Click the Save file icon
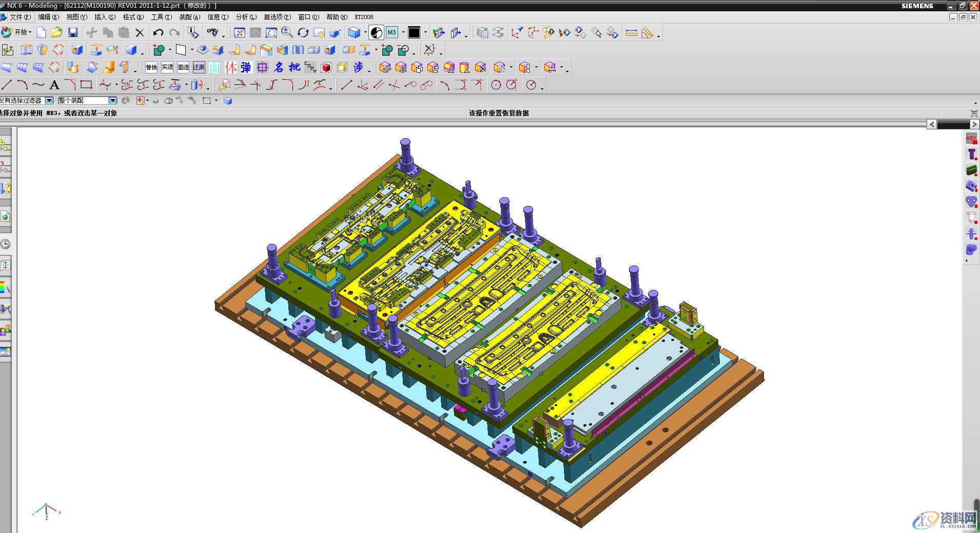Screen dimensions: 980x533 (x=73, y=33)
